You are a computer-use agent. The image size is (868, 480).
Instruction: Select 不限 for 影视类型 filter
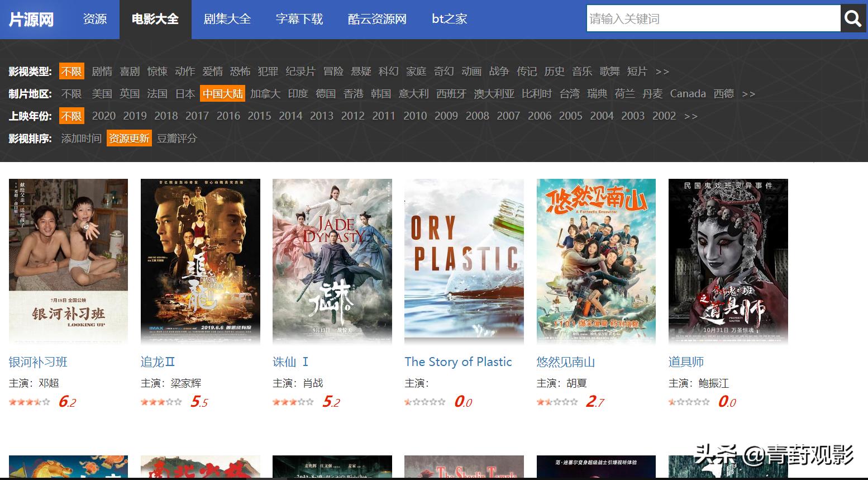coord(71,72)
